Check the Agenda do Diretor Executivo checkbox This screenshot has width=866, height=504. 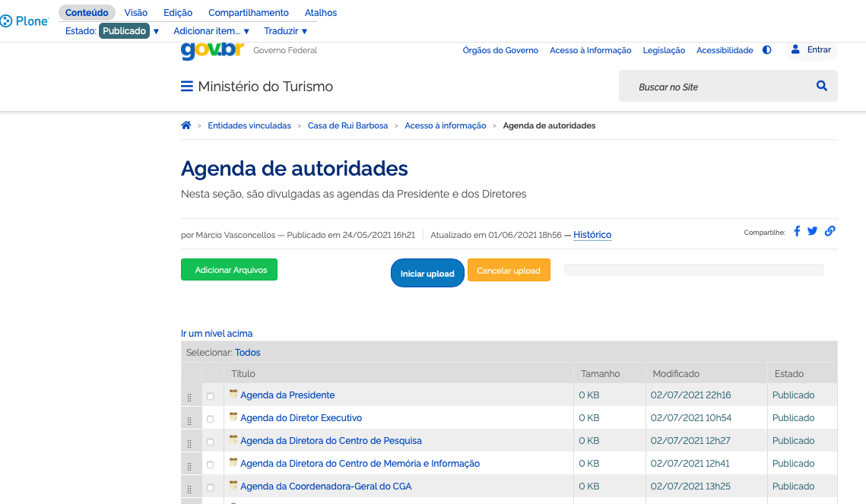[212, 417]
